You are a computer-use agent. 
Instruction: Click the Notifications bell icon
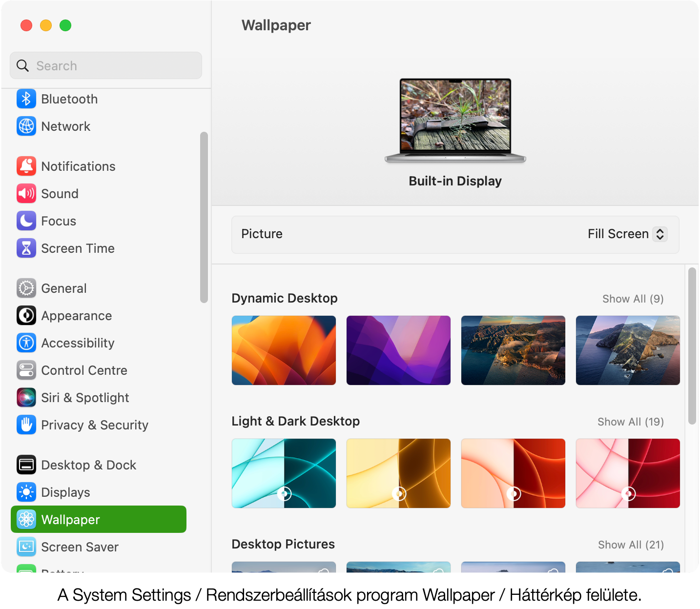point(26,166)
